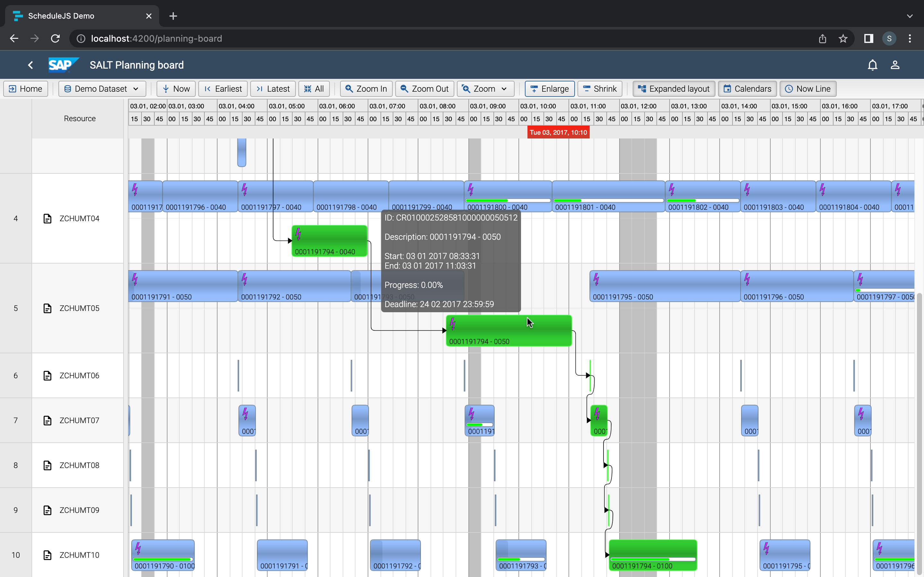924x577 pixels.
Task: Click the Home button
Action: [x=25, y=88]
